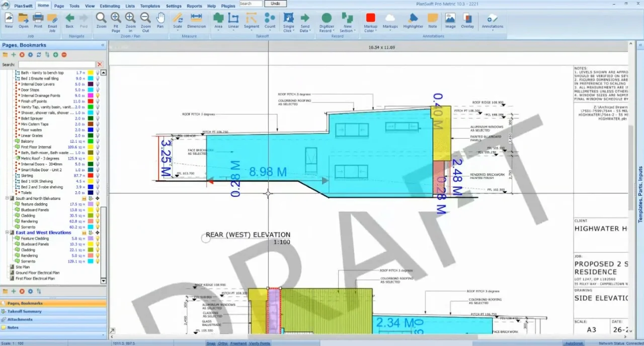Toggle Ortho mode in the status bar
This screenshot has width=644, height=346.
223,343
